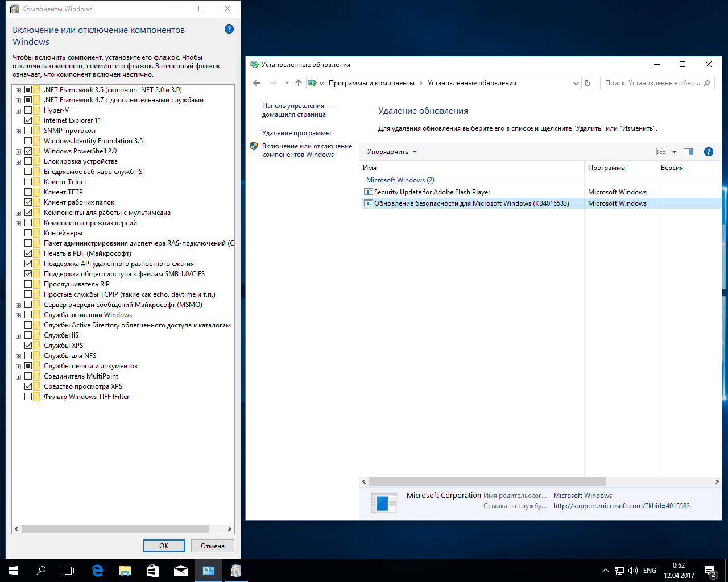Screen dimensions: 728x582
Task: Click horizontal scrollbar in updates list
Action: coord(487,481)
